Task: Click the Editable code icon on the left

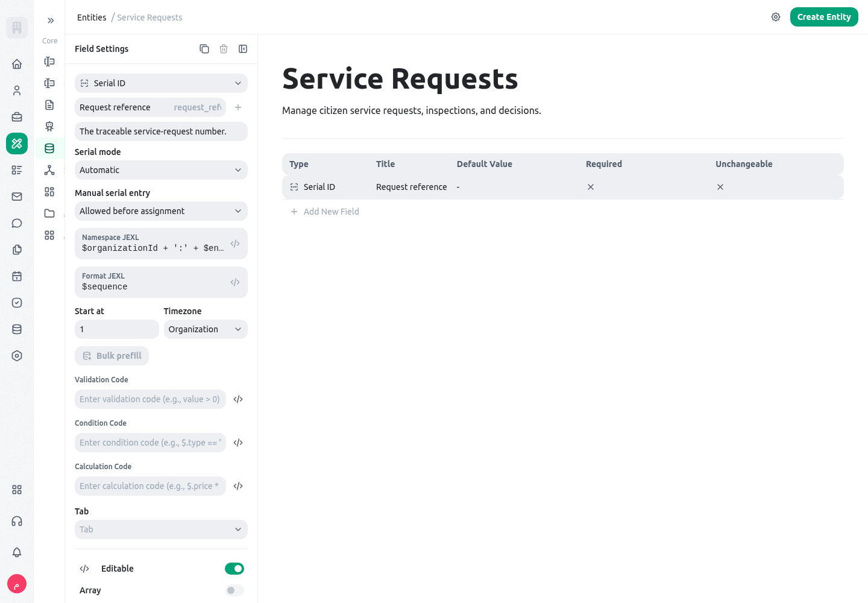Action: point(84,569)
